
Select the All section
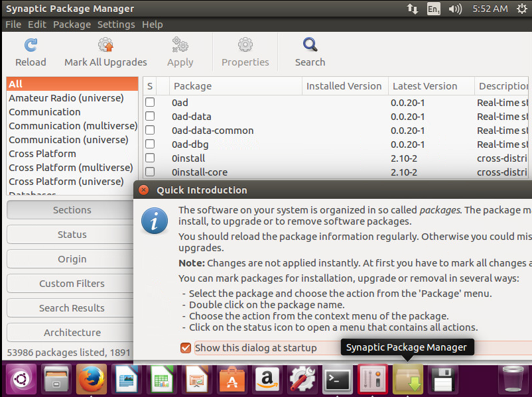point(72,84)
